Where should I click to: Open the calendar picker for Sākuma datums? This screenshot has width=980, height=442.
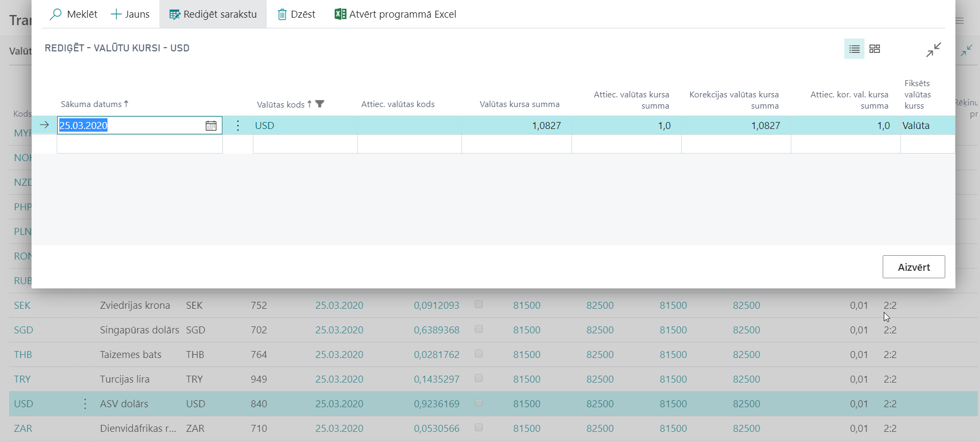[x=211, y=125]
